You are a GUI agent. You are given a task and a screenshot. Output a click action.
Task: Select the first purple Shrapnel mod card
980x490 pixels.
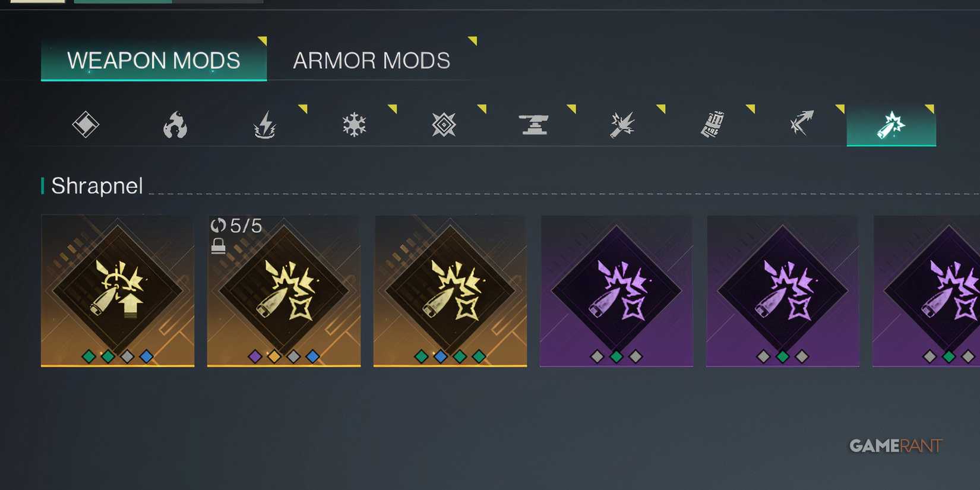point(617,291)
